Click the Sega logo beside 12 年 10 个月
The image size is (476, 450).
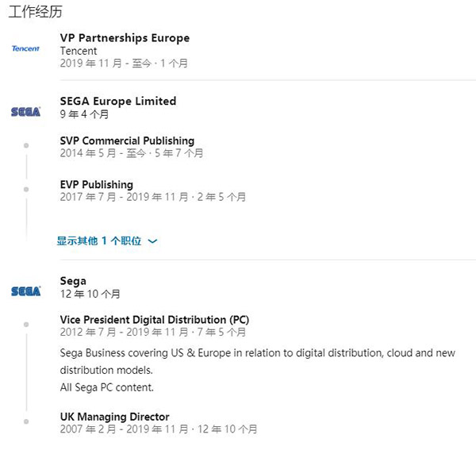click(x=25, y=291)
